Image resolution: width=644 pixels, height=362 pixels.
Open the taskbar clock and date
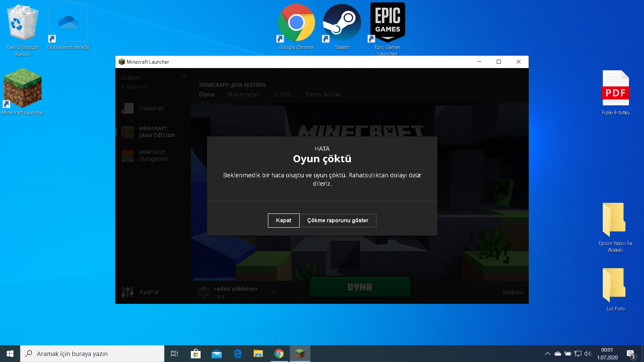point(607,354)
